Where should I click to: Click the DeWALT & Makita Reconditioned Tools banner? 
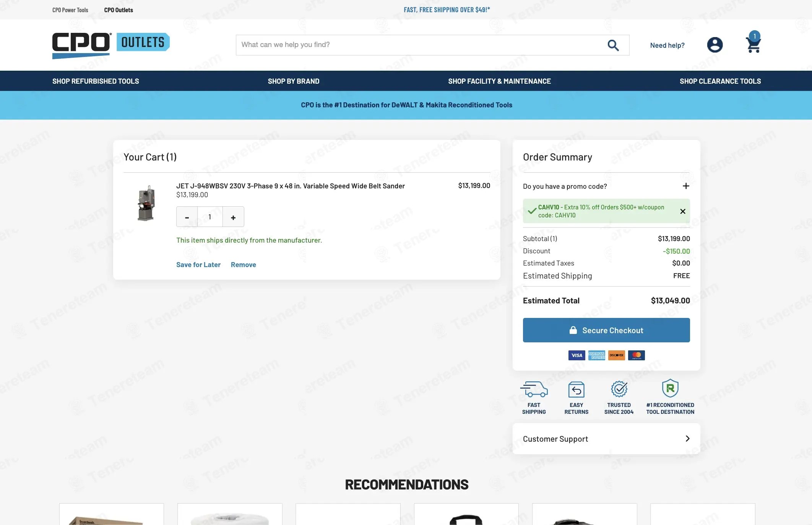tap(406, 105)
